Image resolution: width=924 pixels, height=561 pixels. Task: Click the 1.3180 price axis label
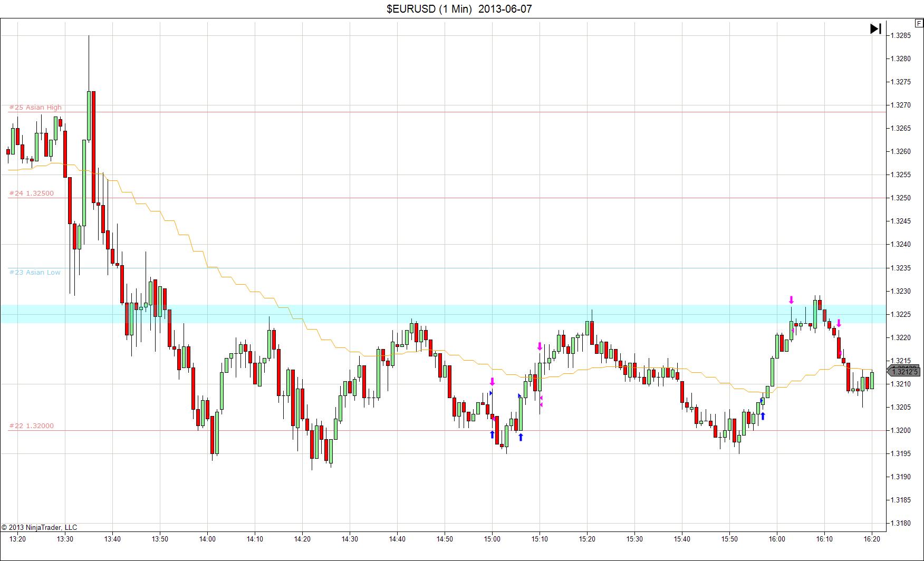pos(900,524)
